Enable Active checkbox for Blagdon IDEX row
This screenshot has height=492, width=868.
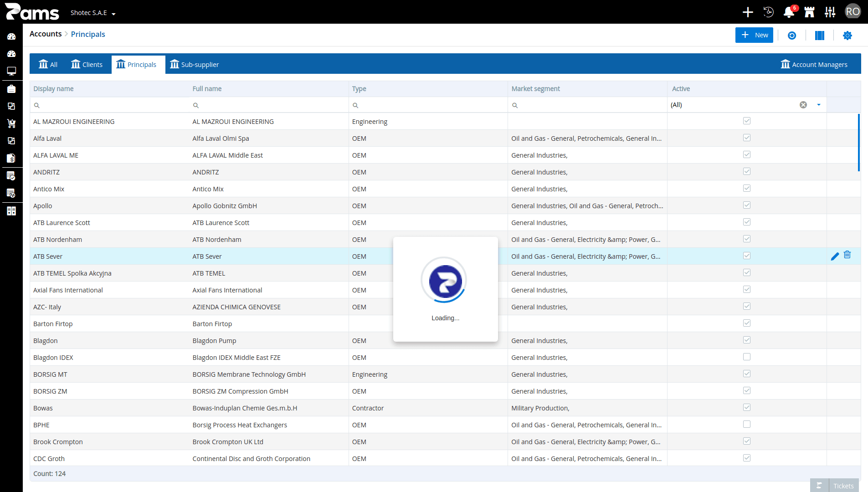747,357
